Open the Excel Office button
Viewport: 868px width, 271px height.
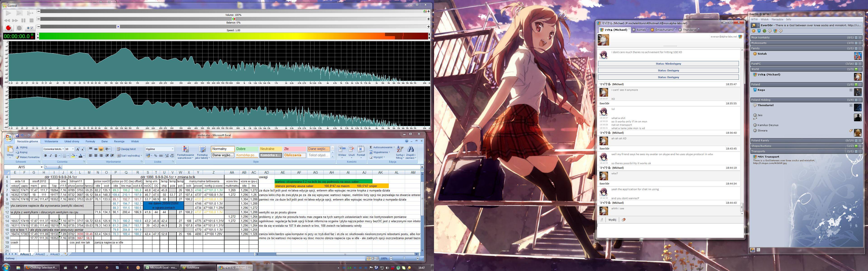(x=9, y=137)
